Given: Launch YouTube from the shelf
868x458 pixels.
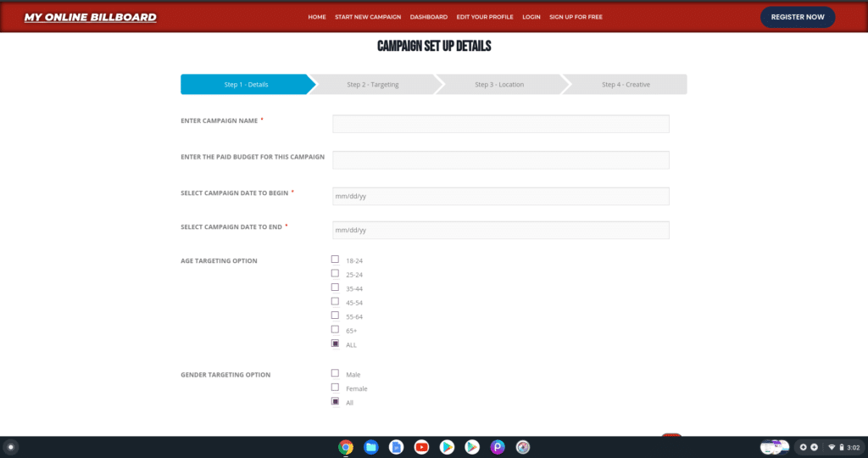Looking at the screenshot, I should [x=421, y=447].
